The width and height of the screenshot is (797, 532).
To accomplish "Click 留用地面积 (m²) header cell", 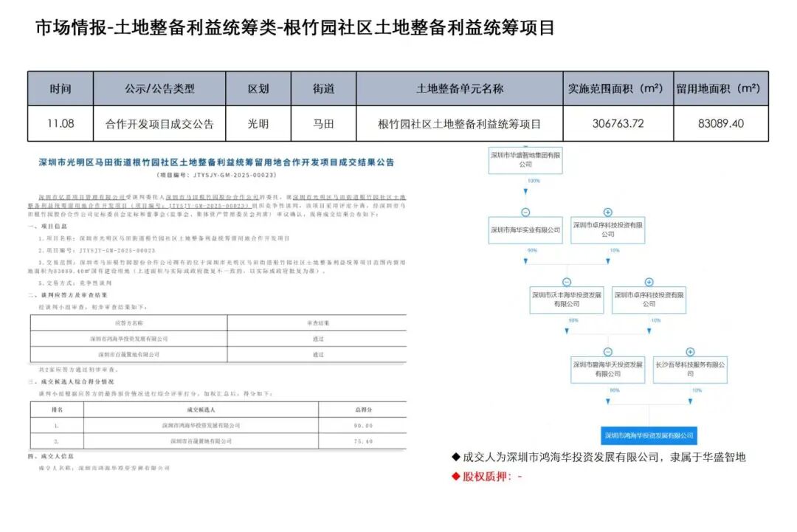I will [720, 89].
